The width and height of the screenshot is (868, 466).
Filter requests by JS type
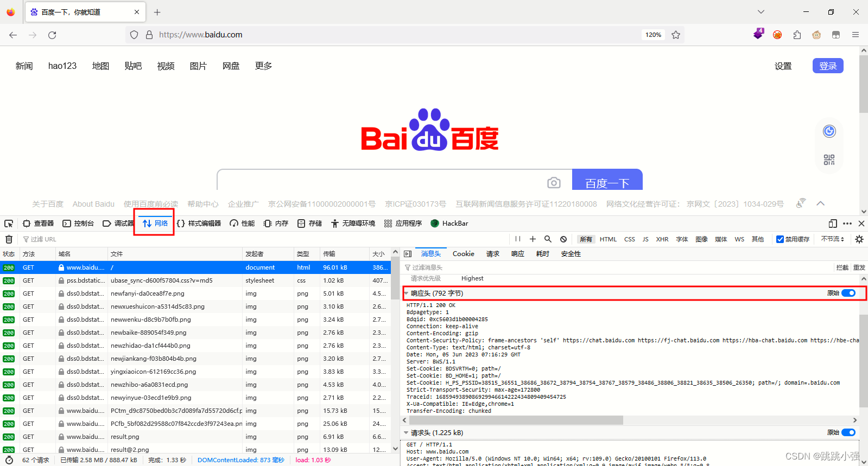click(x=645, y=239)
